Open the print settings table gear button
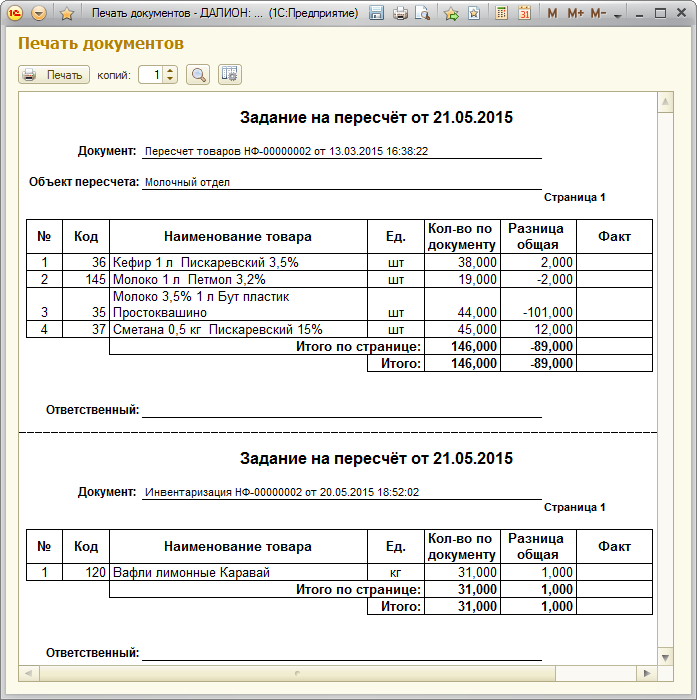Screen dimensions: 697x700 coord(230,75)
